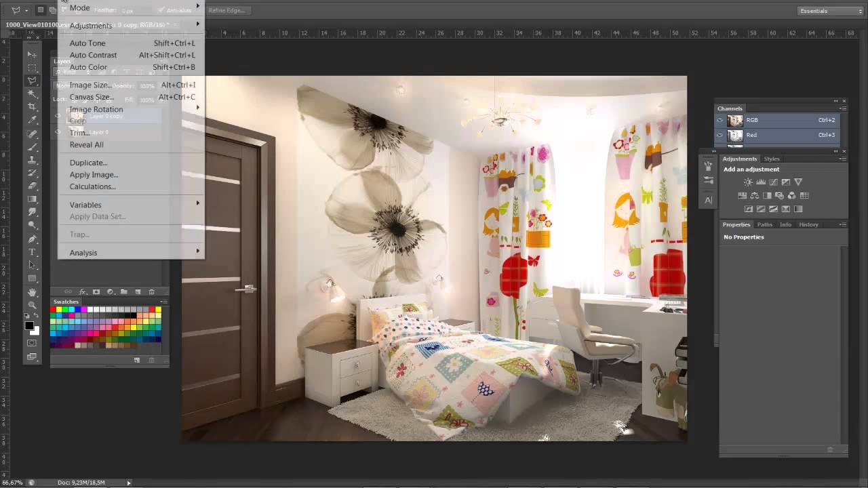
Task: Pick the red swatch in Swatches panel
Action: [x=53, y=310]
